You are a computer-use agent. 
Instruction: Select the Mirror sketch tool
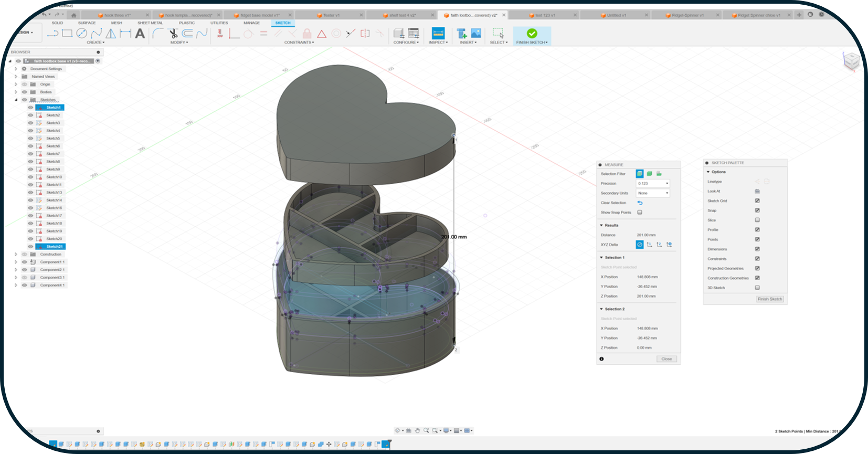pos(111,34)
